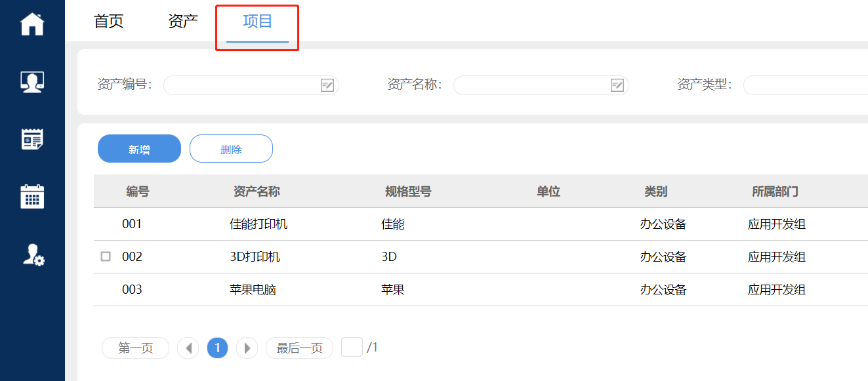This screenshot has width=868, height=381.
Task: Jump to 第一页
Action: tap(135, 348)
